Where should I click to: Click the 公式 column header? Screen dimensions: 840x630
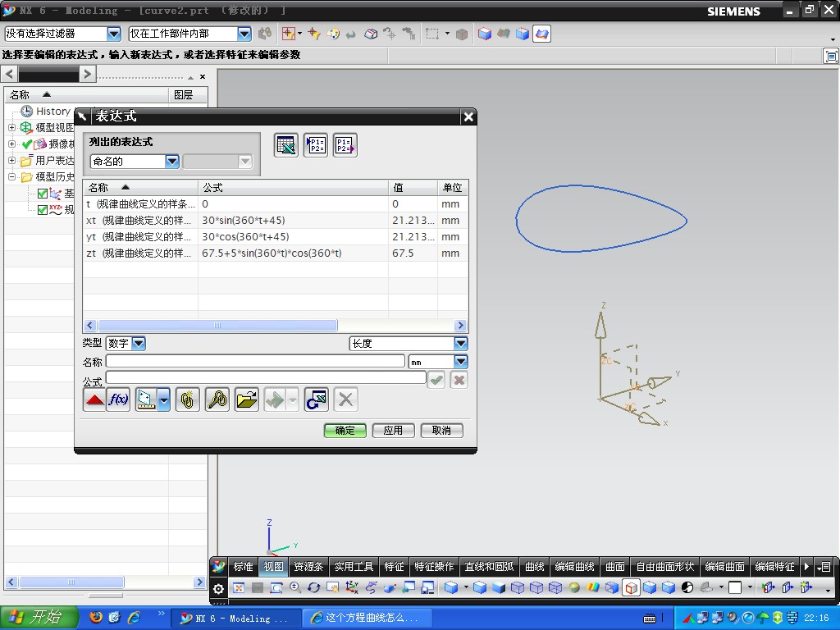[293, 188]
